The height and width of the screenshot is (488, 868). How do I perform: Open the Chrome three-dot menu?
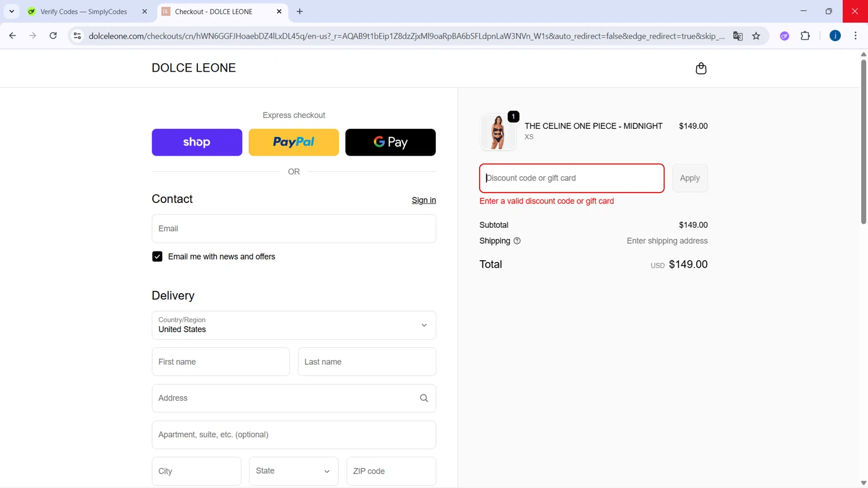pos(855,36)
